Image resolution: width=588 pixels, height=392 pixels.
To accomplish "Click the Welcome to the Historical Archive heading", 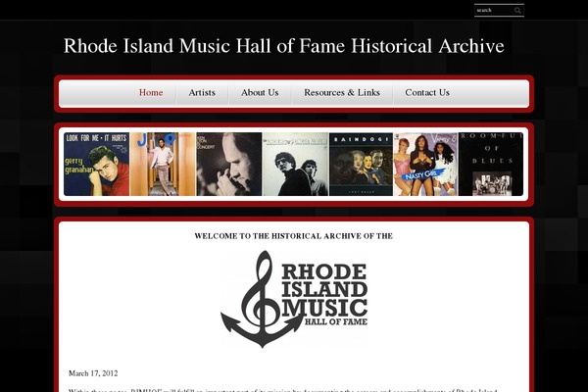I will [x=294, y=236].
